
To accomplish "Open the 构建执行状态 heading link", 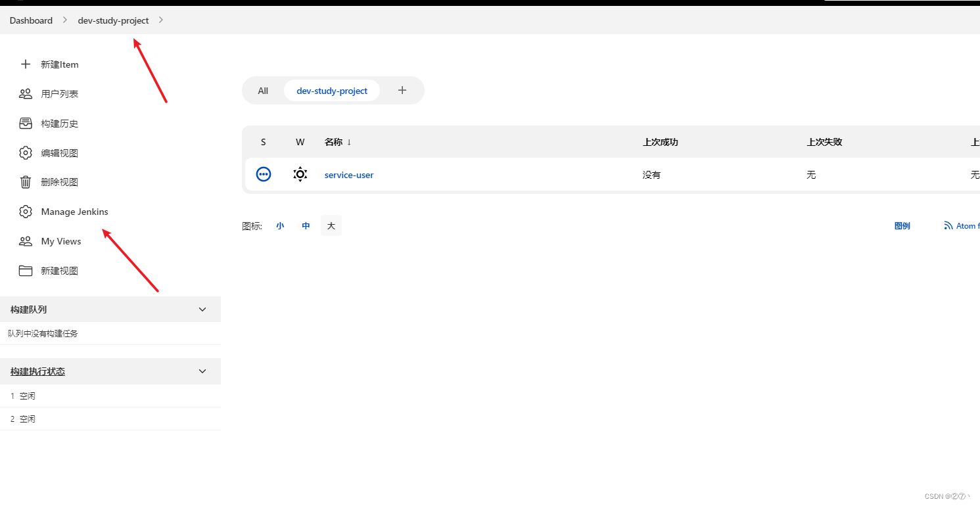I will 37,371.
